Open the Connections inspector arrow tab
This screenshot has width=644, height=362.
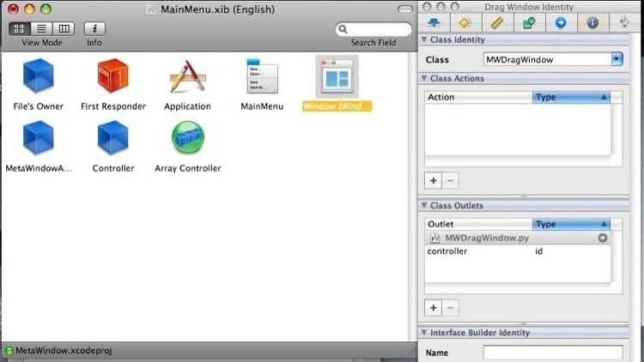pyautogui.click(x=561, y=22)
